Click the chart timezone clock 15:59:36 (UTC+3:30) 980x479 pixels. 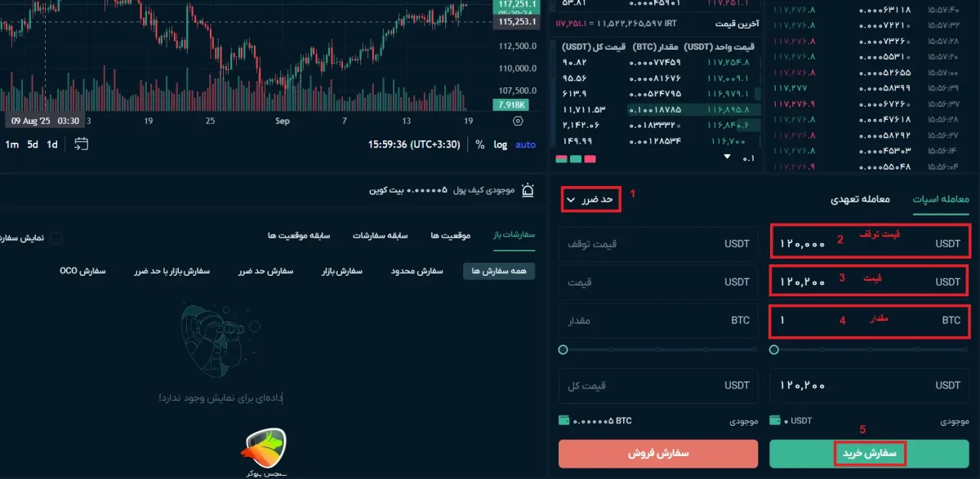click(x=414, y=144)
